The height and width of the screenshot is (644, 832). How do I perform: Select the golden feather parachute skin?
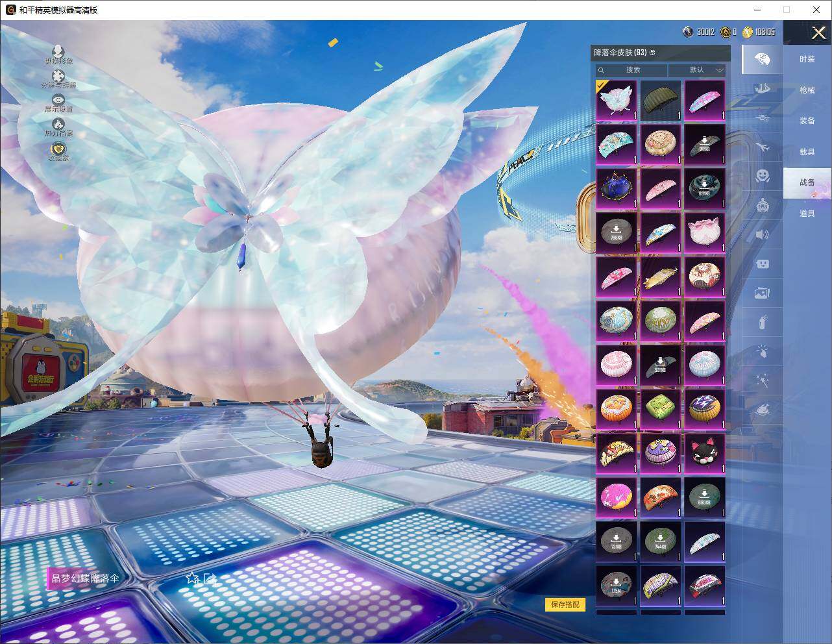click(x=661, y=277)
